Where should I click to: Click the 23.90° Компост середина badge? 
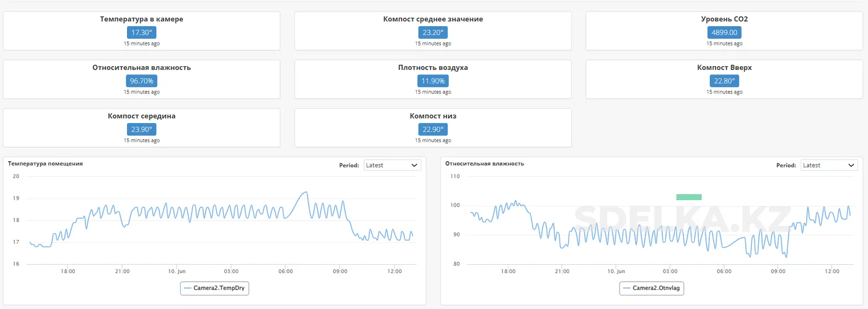(142, 130)
